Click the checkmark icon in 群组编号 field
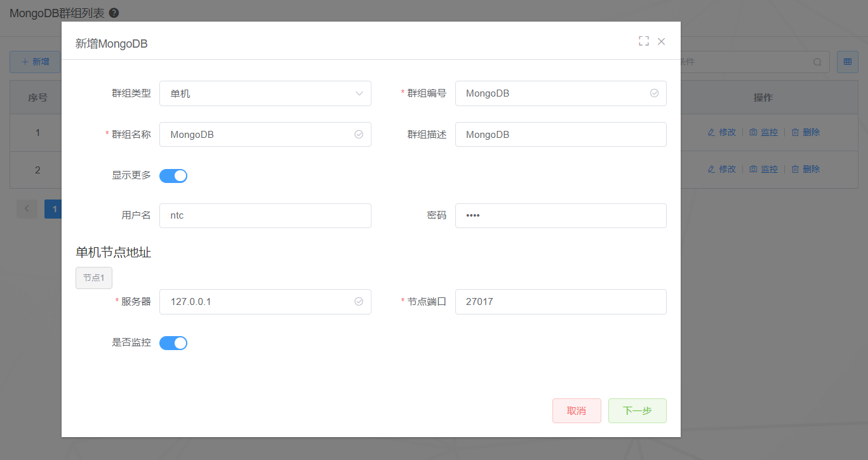Viewport: 868px width, 460px height. [x=654, y=93]
